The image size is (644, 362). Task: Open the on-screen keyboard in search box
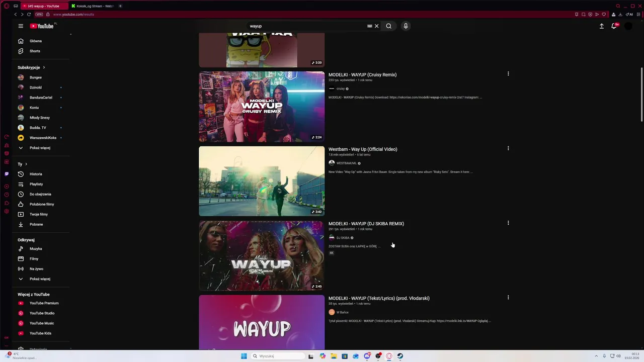[x=370, y=26]
